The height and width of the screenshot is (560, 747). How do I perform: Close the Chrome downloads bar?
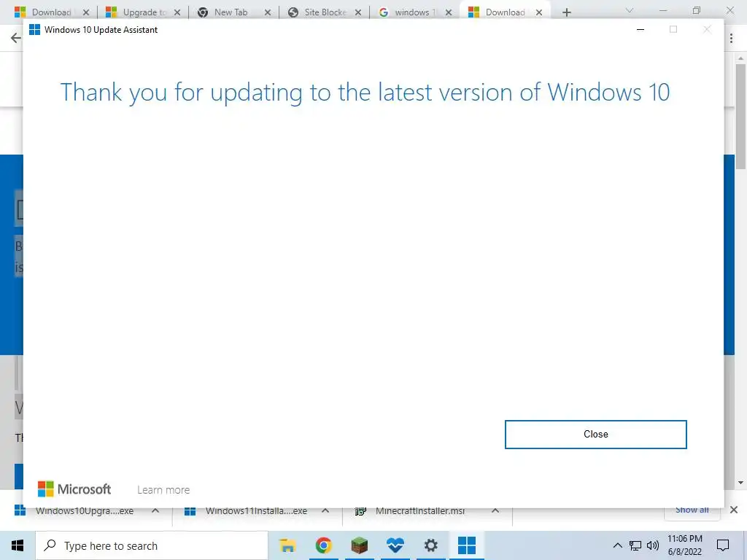pyautogui.click(x=734, y=510)
